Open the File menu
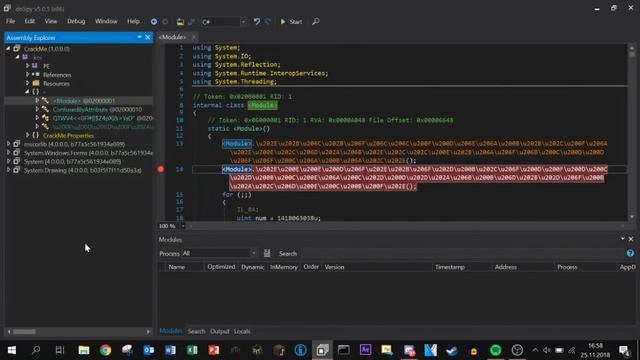This screenshot has height=360, width=640. coord(11,21)
